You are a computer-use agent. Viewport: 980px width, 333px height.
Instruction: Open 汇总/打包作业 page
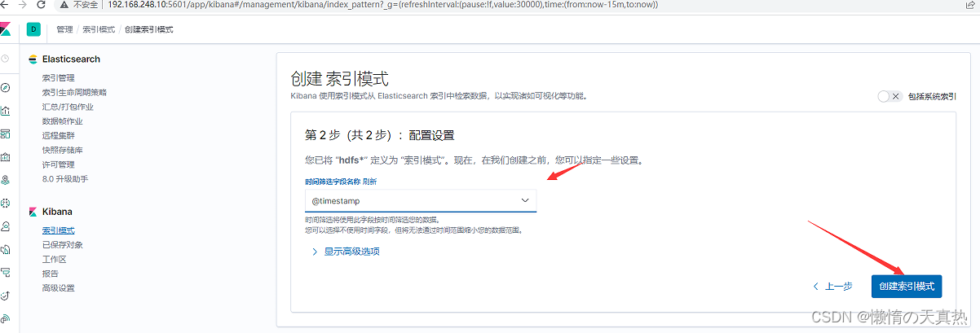click(68, 107)
